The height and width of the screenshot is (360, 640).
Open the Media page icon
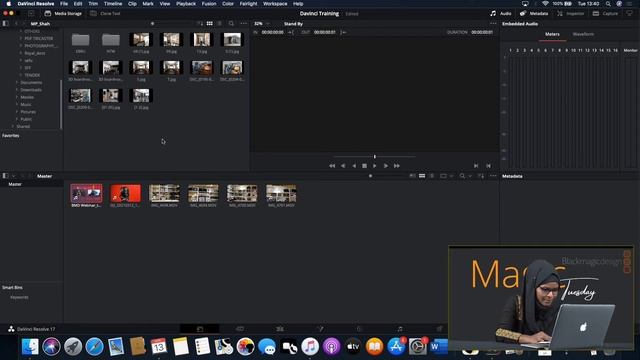(200, 329)
